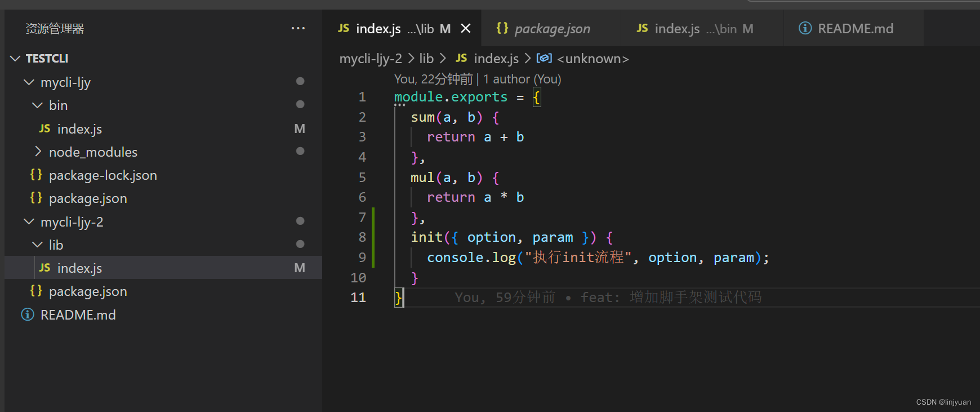
Task: Click the 'module.exports' text on line 1
Action: (451, 97)
